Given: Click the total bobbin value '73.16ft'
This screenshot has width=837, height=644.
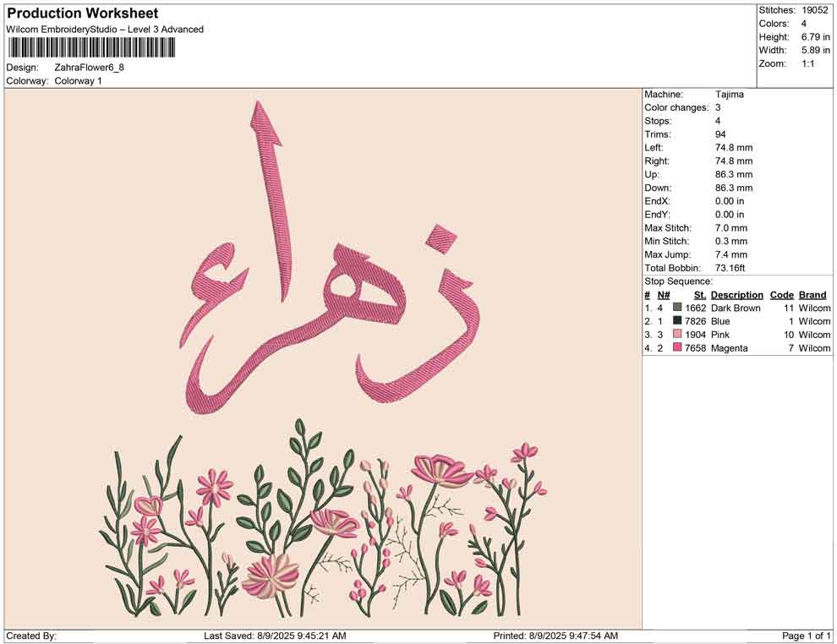Looking at the screenshot, I should tap(730, 268).
